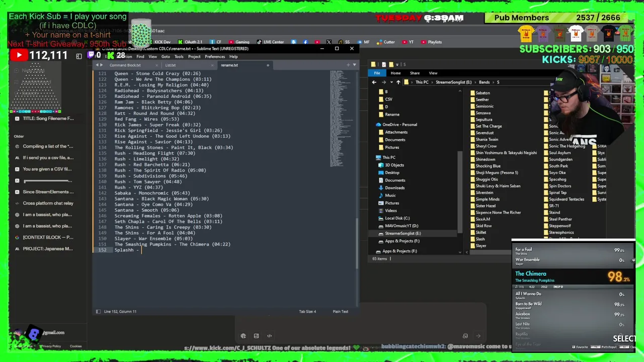The image size is (644, 362).
Task: Open the View tab in File Explorer
Action: [433, 73]
